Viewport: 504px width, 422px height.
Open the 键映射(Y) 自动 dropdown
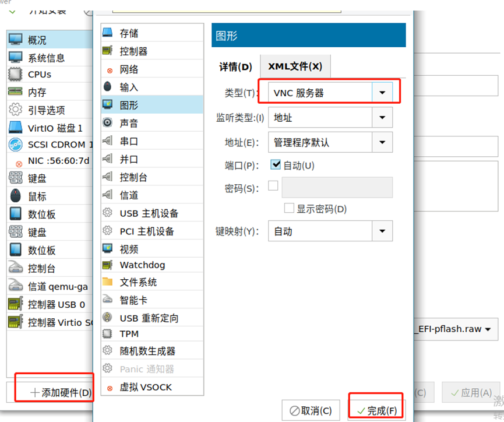pos(330,231)
